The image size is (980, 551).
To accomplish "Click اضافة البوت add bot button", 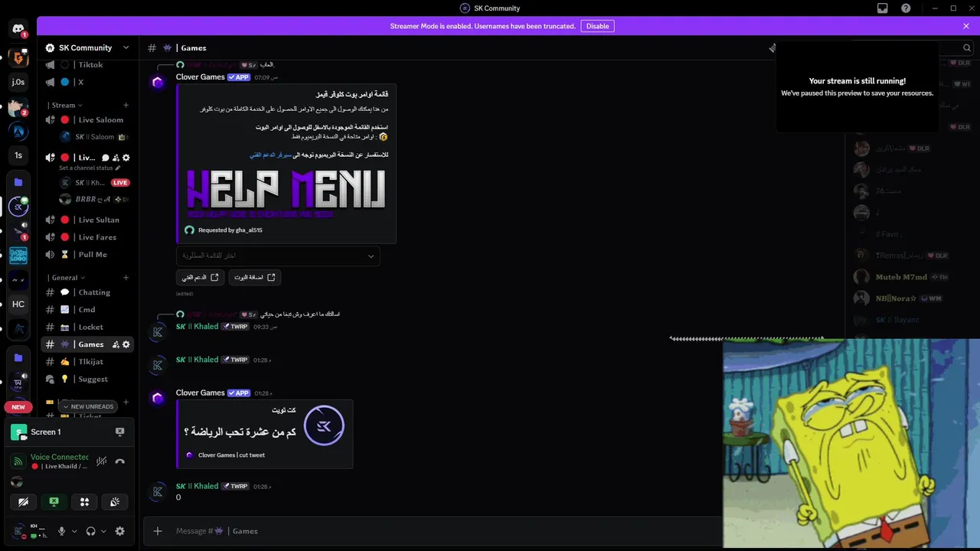I will click(254, 277).
